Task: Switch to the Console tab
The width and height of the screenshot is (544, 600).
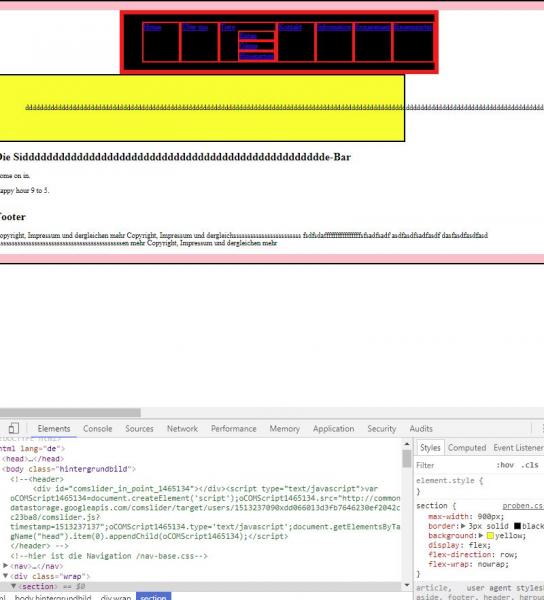Action: 98,429
